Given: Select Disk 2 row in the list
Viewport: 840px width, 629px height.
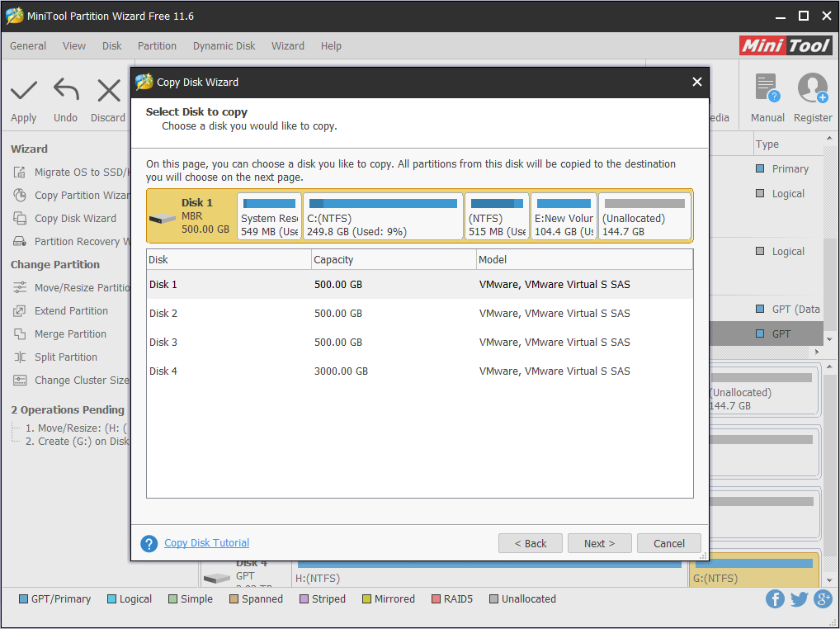Looking at the screenshot, I should pyautogui.click(x=419, y=314).
